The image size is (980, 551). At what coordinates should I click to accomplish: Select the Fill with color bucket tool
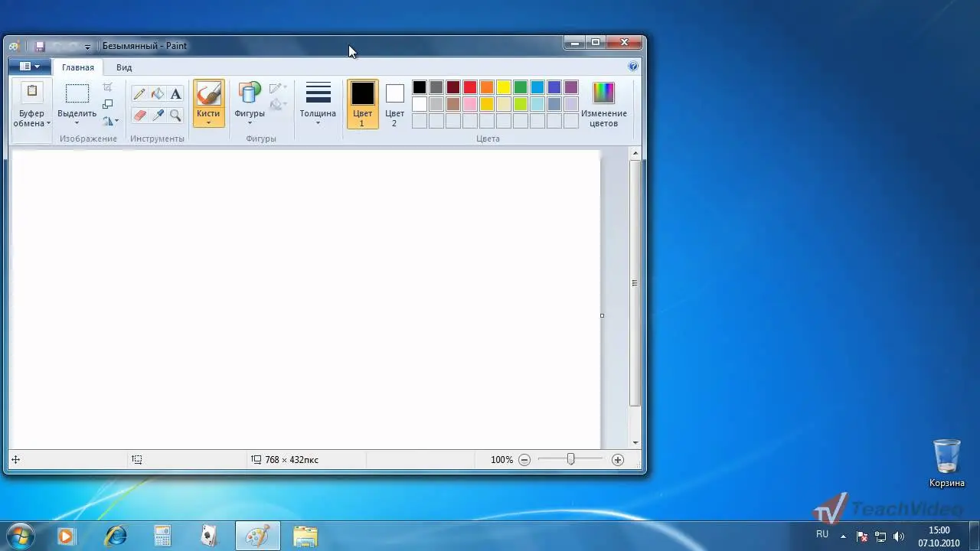click(x=158, y=94)
